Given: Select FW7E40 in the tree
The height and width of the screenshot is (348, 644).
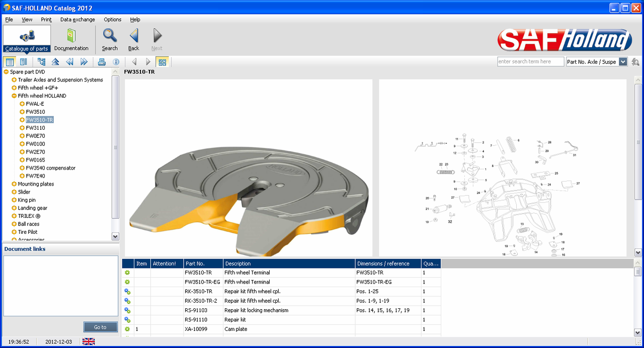Looking at the screenshot, I should point(36,176).
